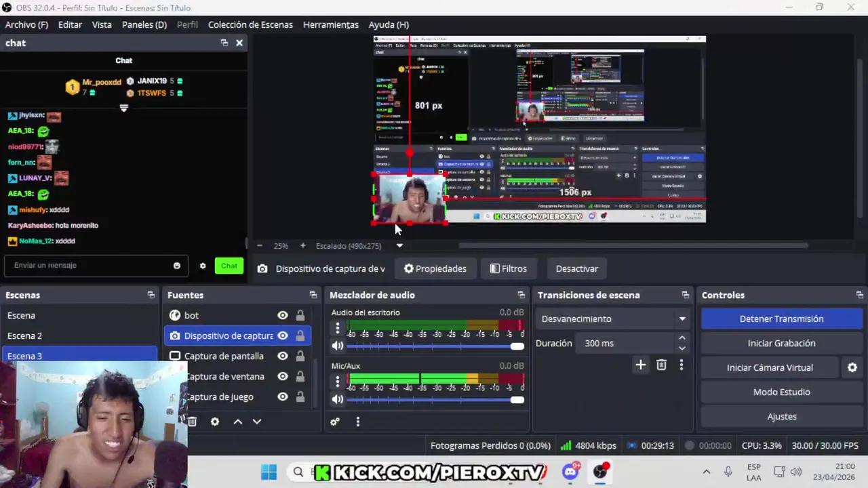Viewport: 868px width, 488px height.
Task: Open transition properties dots menu
Action: tap(682, 365)
